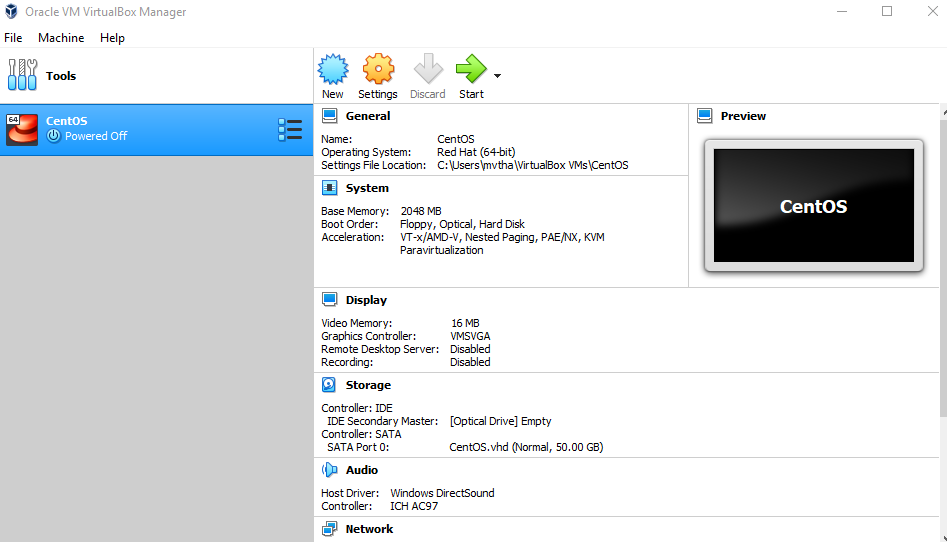Click the CentOS preview thumbnail
The width and height of the screenshot is (947, 542).
click(x=814, y=205)
